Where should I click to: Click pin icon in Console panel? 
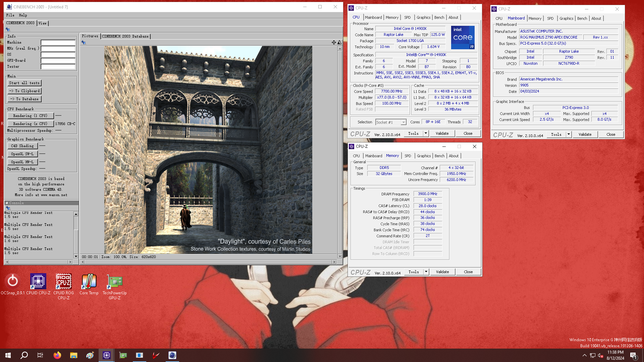[x=8, y=208]
